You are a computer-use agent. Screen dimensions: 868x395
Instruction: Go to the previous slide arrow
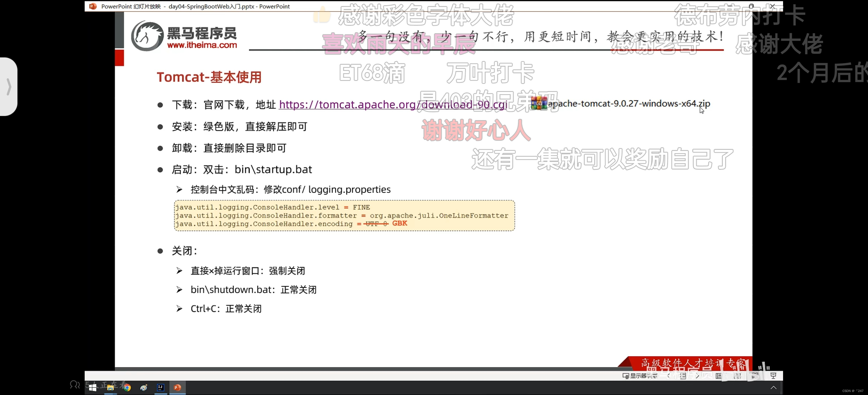669,376
